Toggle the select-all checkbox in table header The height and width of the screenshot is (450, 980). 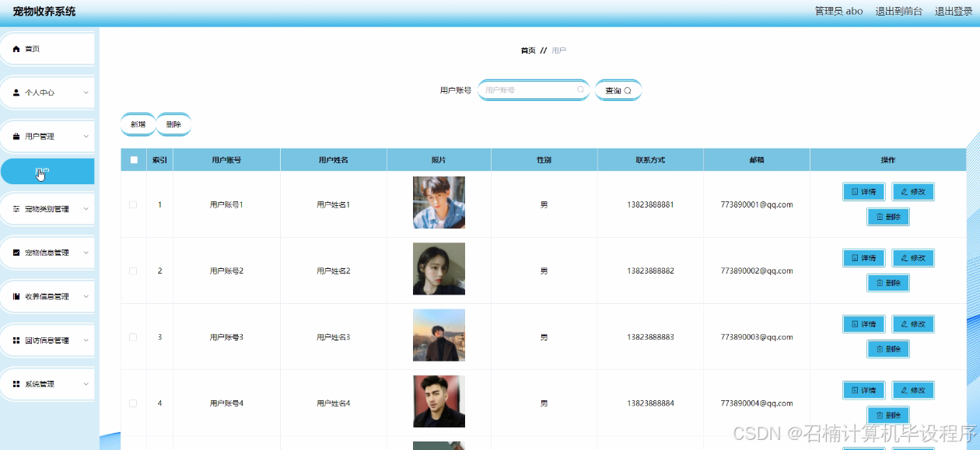(134, 160)
